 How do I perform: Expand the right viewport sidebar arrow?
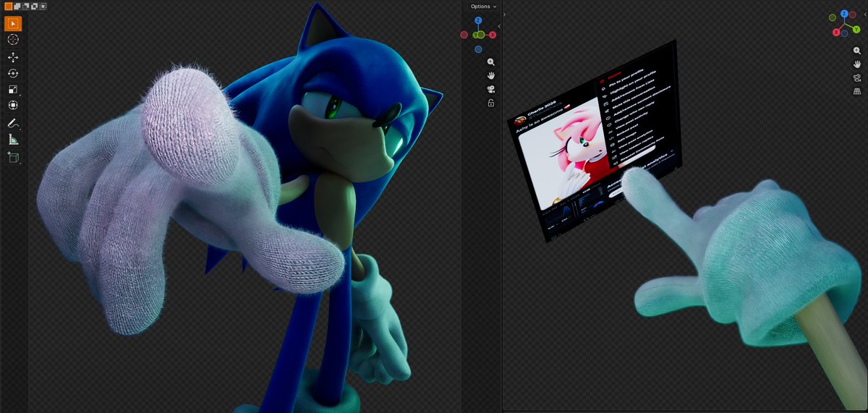click(865, 14)
